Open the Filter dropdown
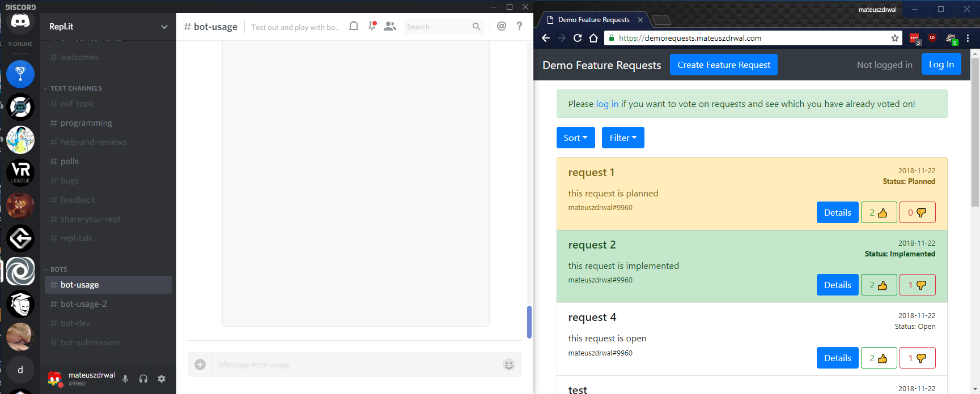The width and height of the screenshot is (980, 394). coord(623,138)
